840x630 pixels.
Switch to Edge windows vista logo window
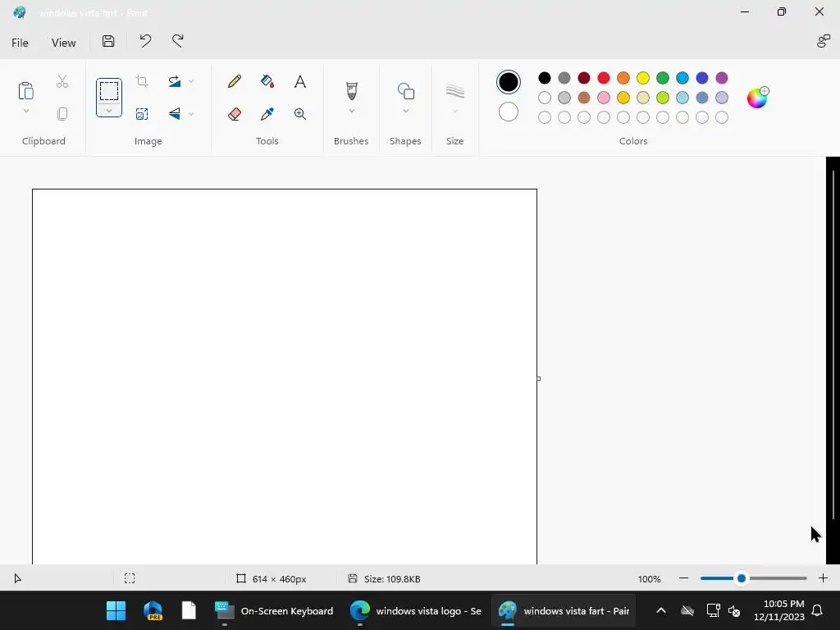(x=416, y=610)
